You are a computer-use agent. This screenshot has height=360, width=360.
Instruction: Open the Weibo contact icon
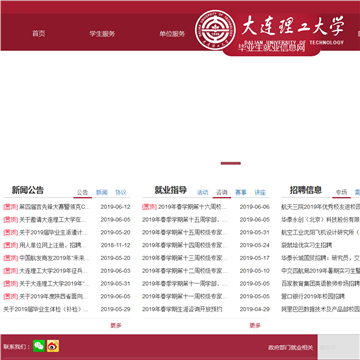53,346
